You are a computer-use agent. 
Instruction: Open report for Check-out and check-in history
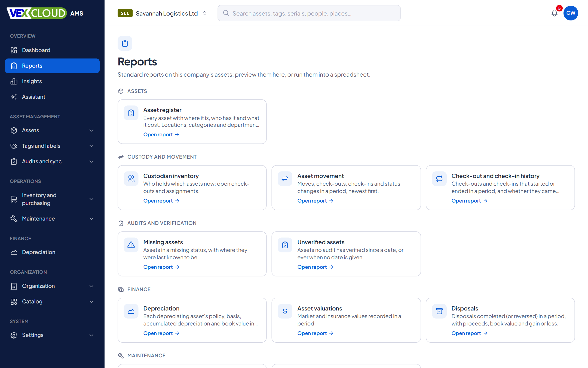470,201
